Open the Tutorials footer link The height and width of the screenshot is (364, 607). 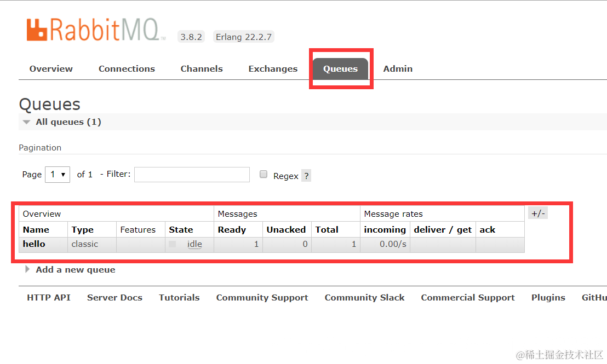tap(179, 297)
